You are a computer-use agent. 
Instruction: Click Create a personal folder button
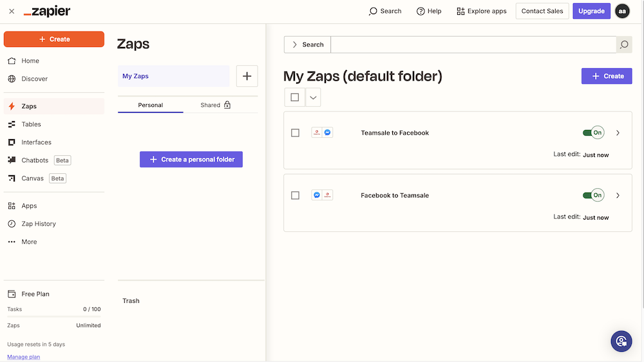click(x=191, y=159)
